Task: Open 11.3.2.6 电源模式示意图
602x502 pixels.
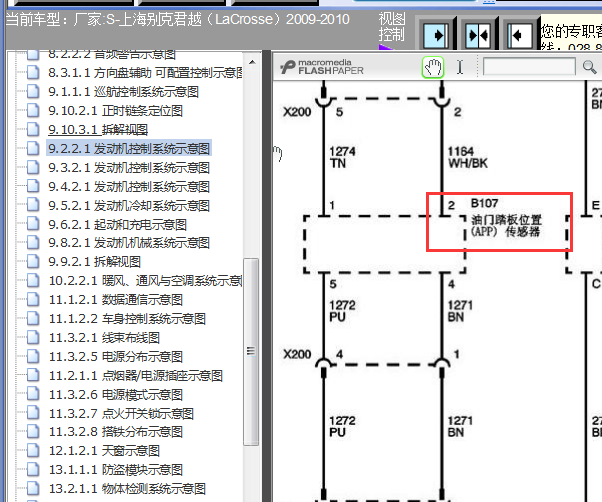Action: coord(116,395)
